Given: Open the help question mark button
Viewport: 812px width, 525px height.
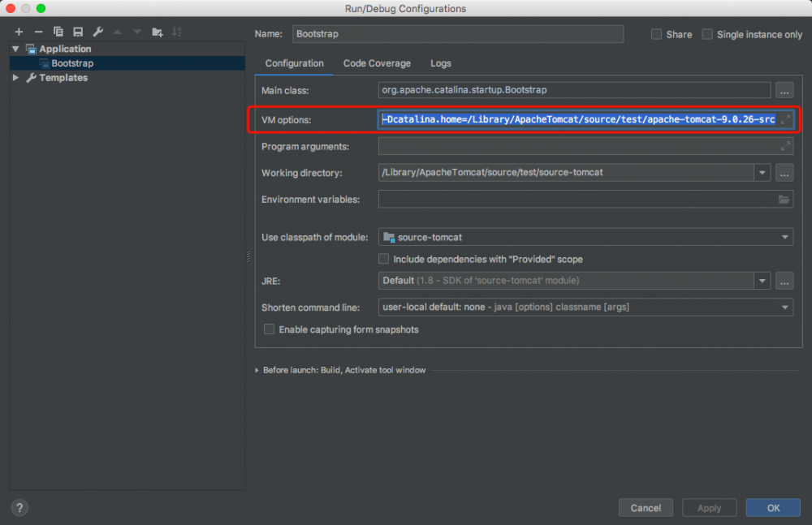Looking at the screenshot, I should point(20,508).
